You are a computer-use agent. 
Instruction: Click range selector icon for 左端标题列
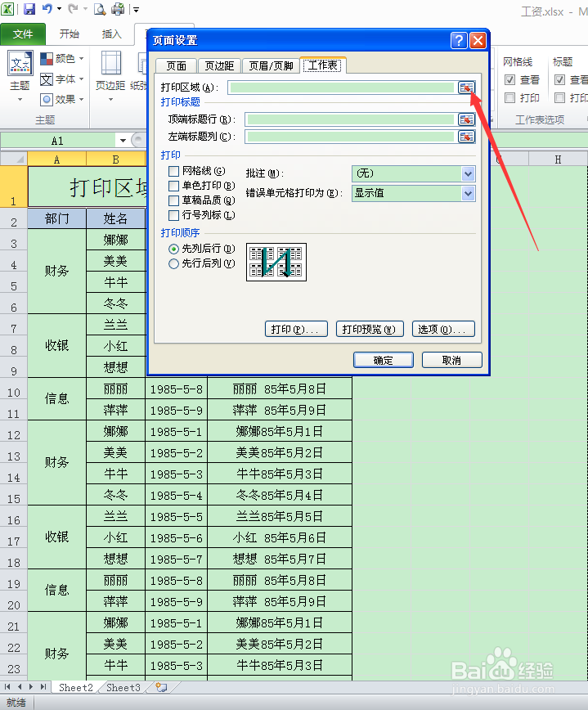coord(466,137)
